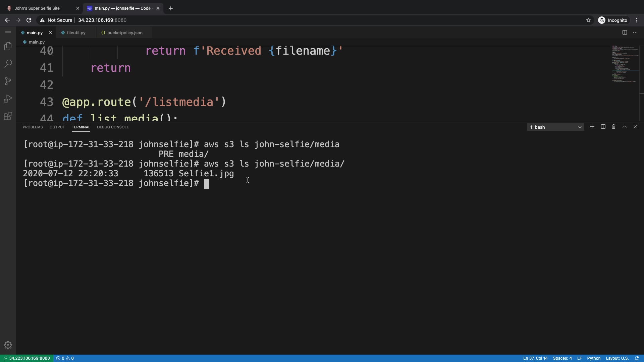Open the Run and Debug view
The width and height of the screenshot is (644, 362).
[8, 99]
